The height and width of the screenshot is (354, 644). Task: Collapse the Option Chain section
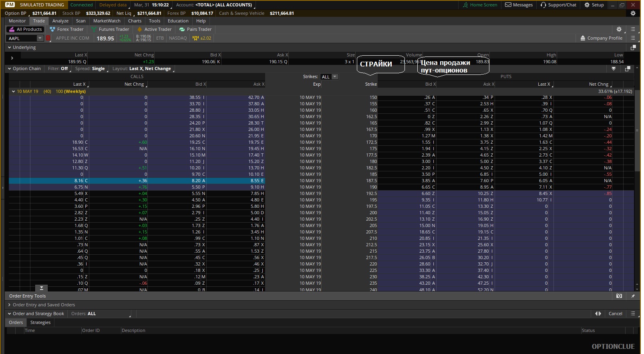pos(9,68)
